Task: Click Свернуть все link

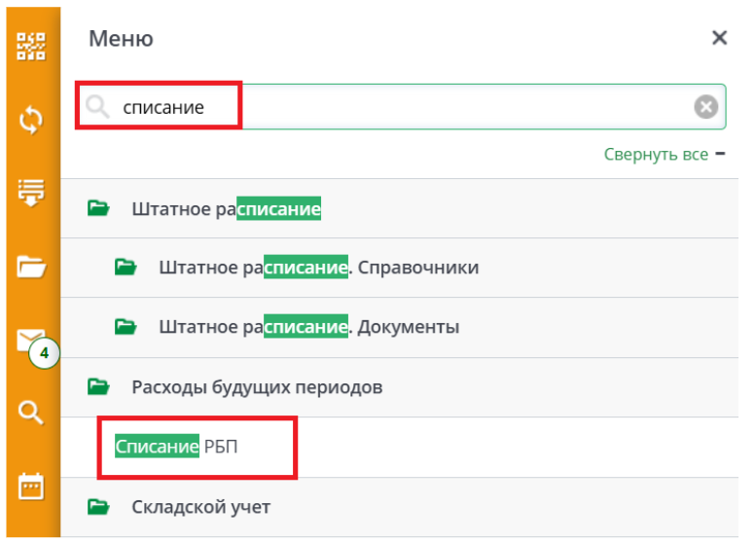Action: (x=655, y=154)
